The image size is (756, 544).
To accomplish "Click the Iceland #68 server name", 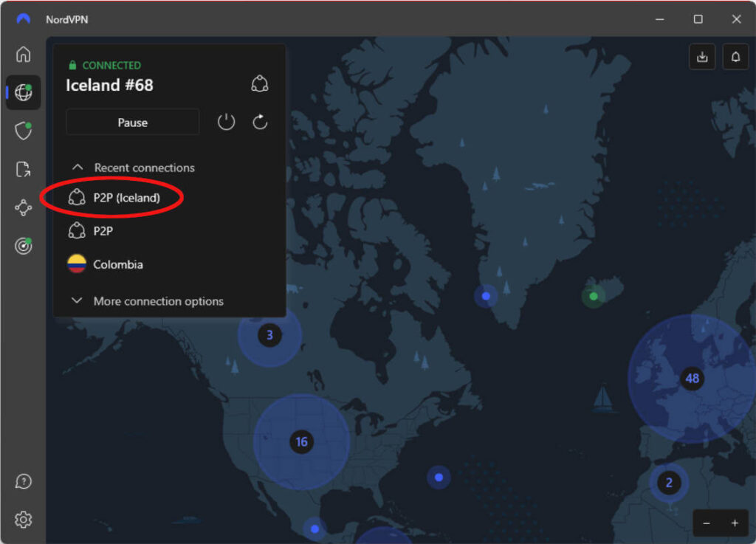I will coord(109,86).
